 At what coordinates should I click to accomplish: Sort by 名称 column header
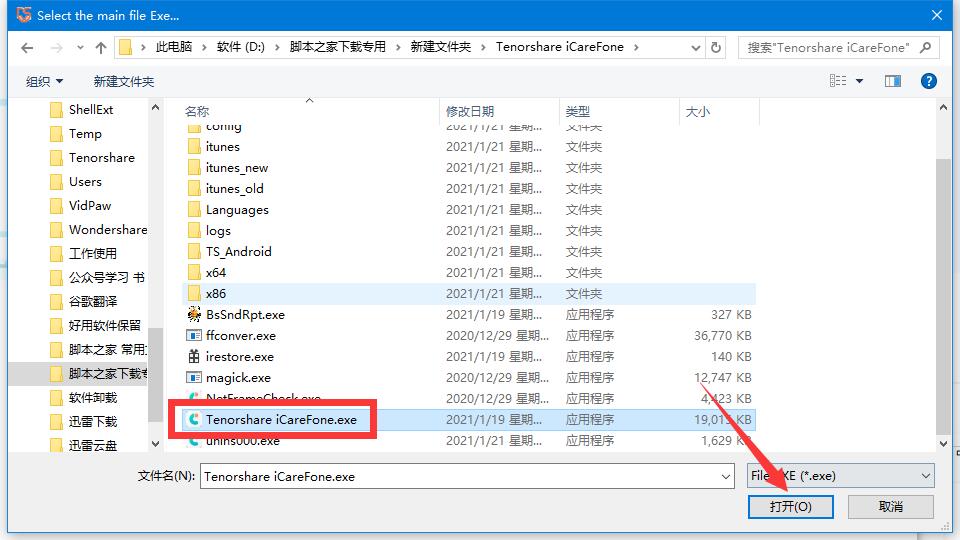click(197, 111)
